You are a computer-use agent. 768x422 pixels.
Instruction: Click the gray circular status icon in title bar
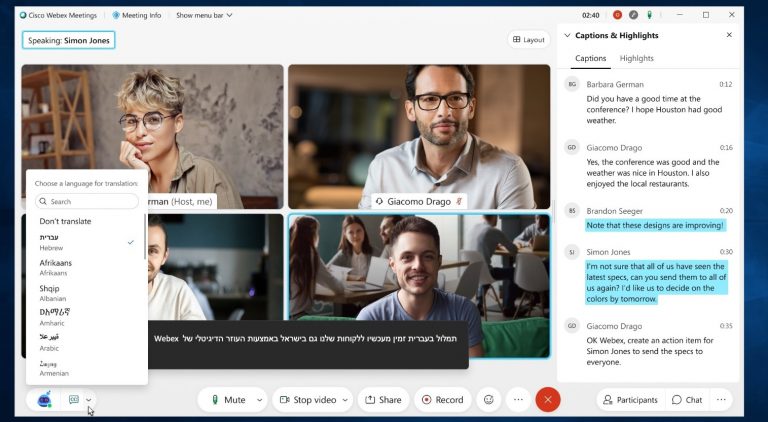click(633, 15)
